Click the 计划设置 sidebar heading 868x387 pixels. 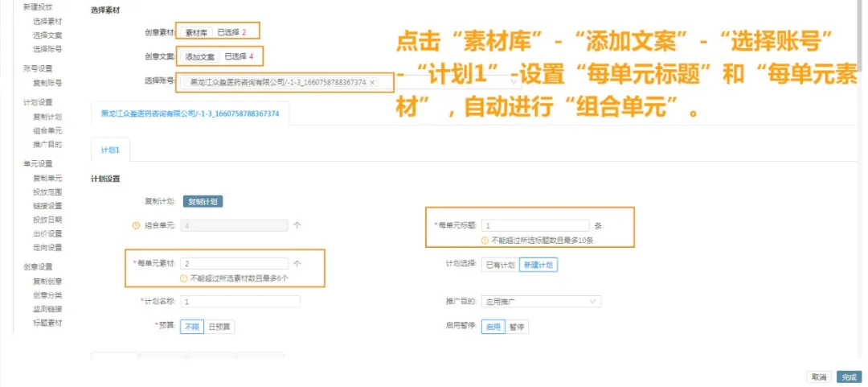[38, 102]
